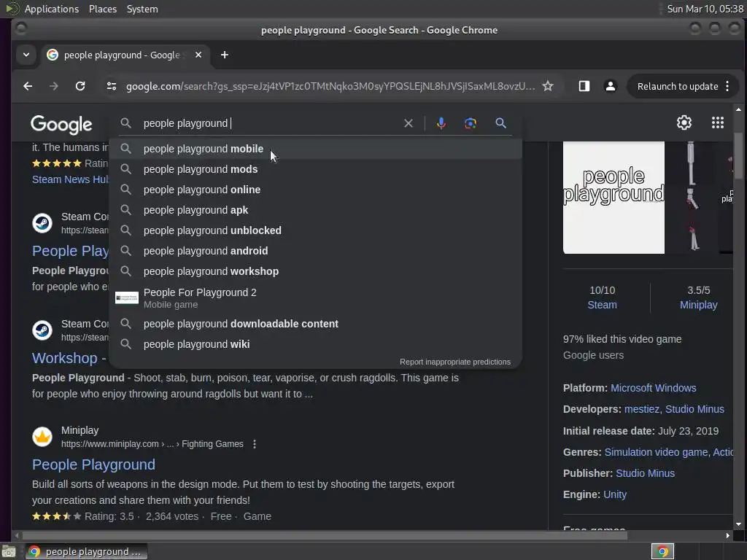The height and width of the screenshot is (560, 747).
Task: Open the Applications menu
Action: tap(52, 9)
